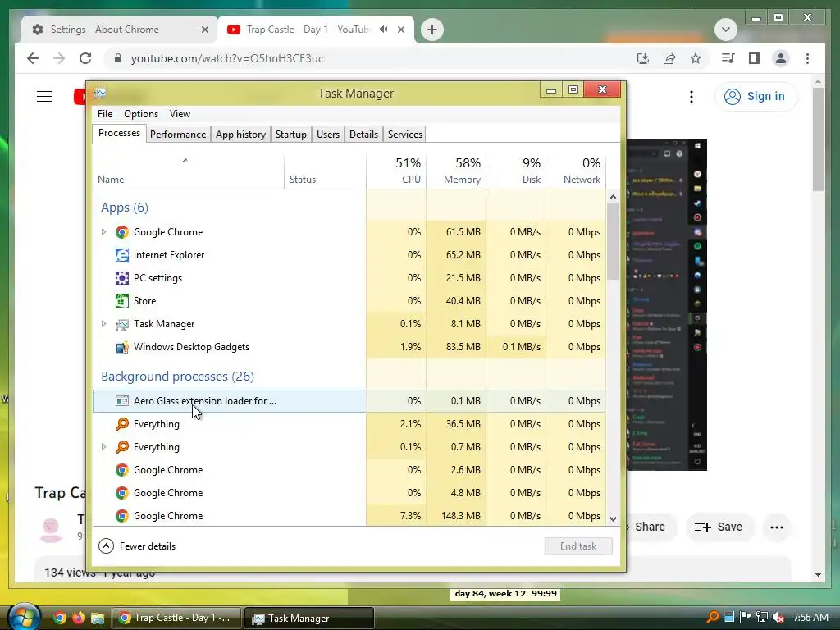840x630 pixels.
Task: Open more actions ellipsis under the video
Action: click(777, 527)
